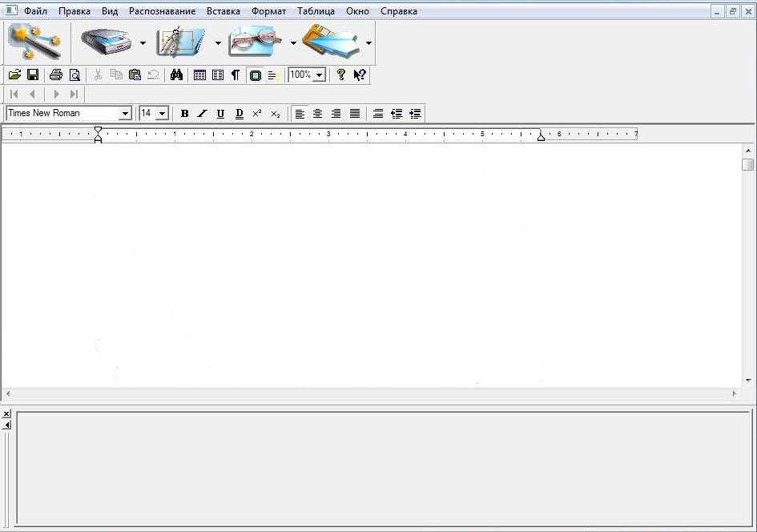757x532 pixels.
Task: Center align the text
Action: tap(317, 114)
